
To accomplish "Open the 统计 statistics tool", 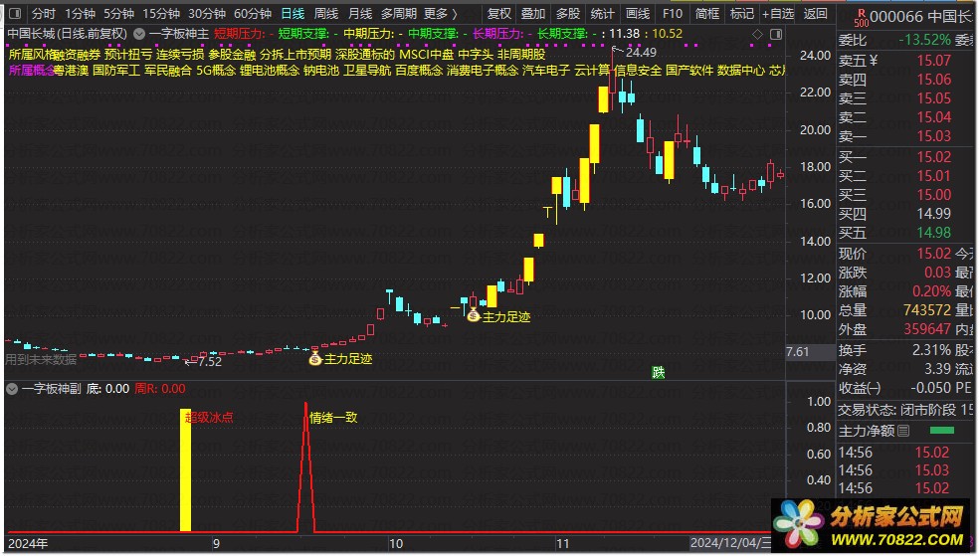I will tap(603, 13).
